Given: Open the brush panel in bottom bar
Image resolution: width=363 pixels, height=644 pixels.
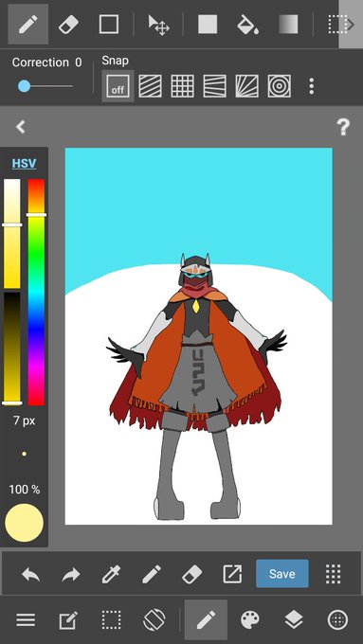Looking at the screenshot, I should pos(206,619).
